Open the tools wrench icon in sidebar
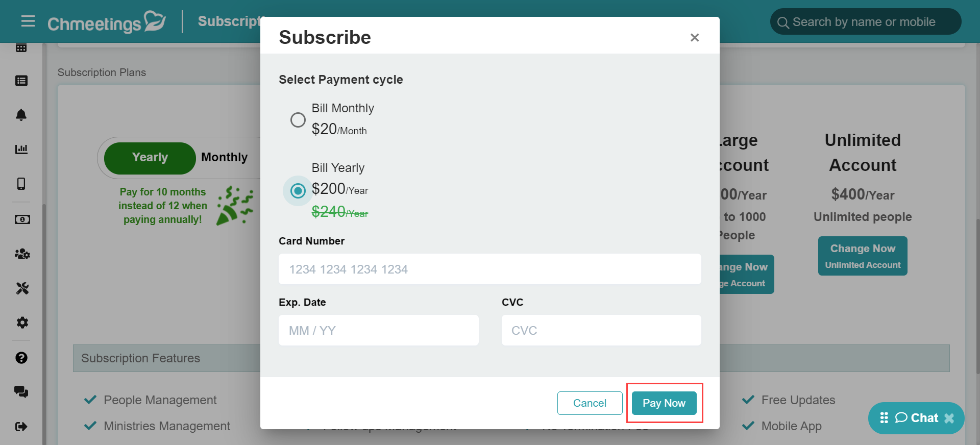980x445 pixels. (22, 288)
